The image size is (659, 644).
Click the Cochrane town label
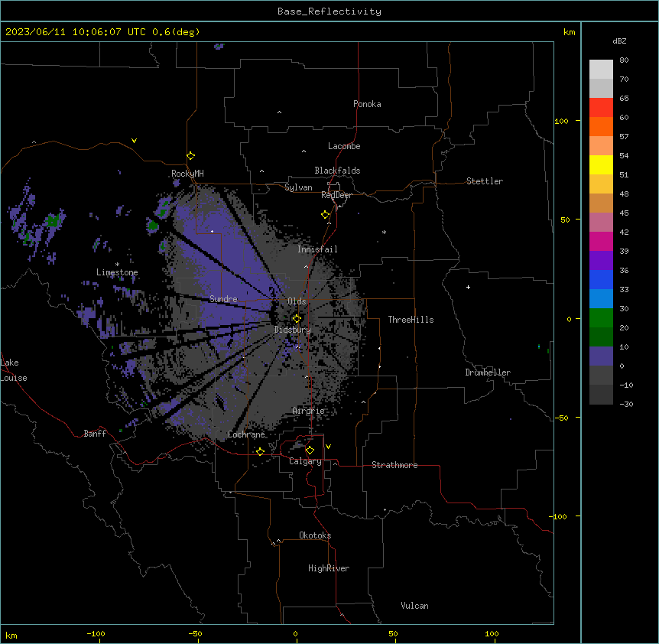(x=246, y=434)
